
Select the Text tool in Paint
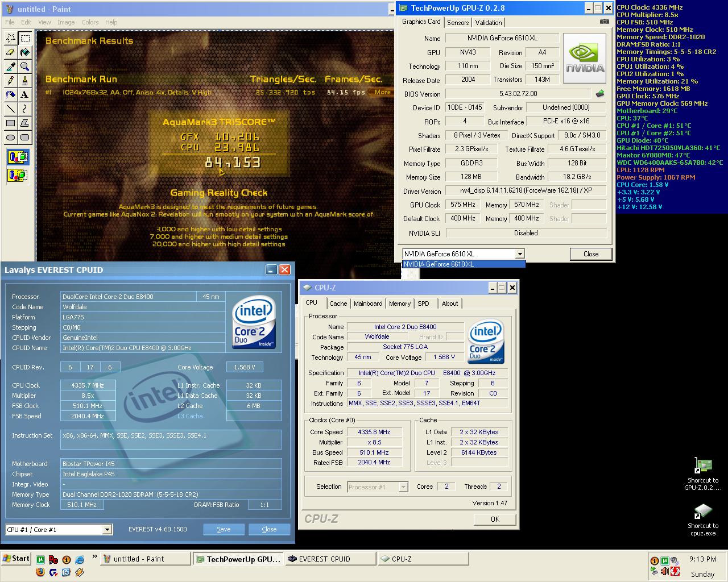(25, 95)
